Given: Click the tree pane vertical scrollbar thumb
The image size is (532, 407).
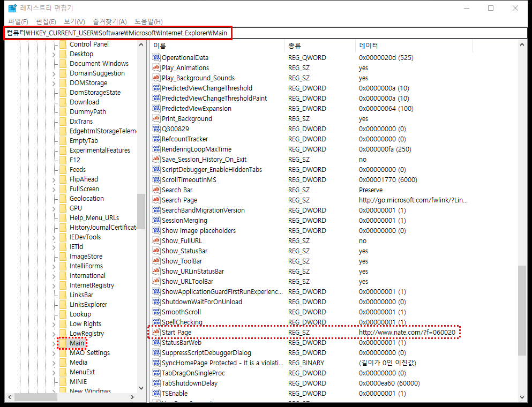Looking at the screenshot, I should pos(141,212).
